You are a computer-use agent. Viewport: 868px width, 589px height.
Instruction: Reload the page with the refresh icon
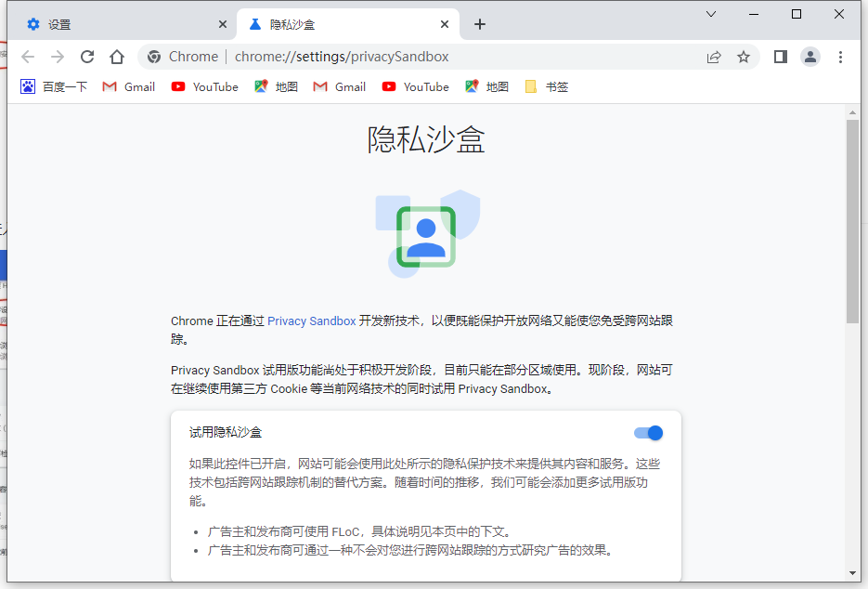click(87, 57)
